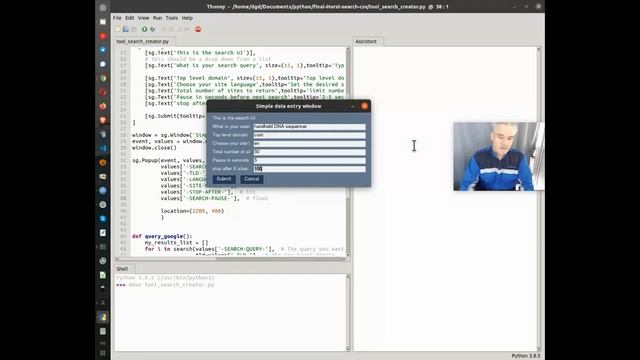
Task: Click the Open file toolbar icon
Action: (126, 29)
